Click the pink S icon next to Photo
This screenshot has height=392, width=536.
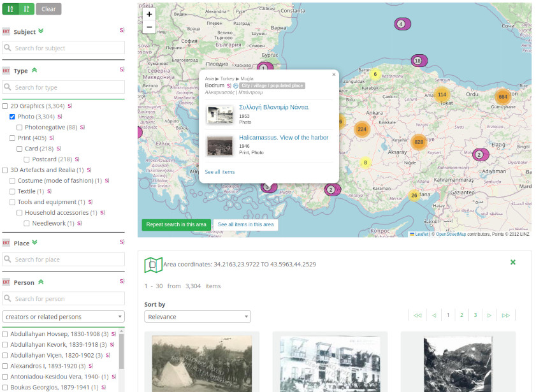[60, 117]
